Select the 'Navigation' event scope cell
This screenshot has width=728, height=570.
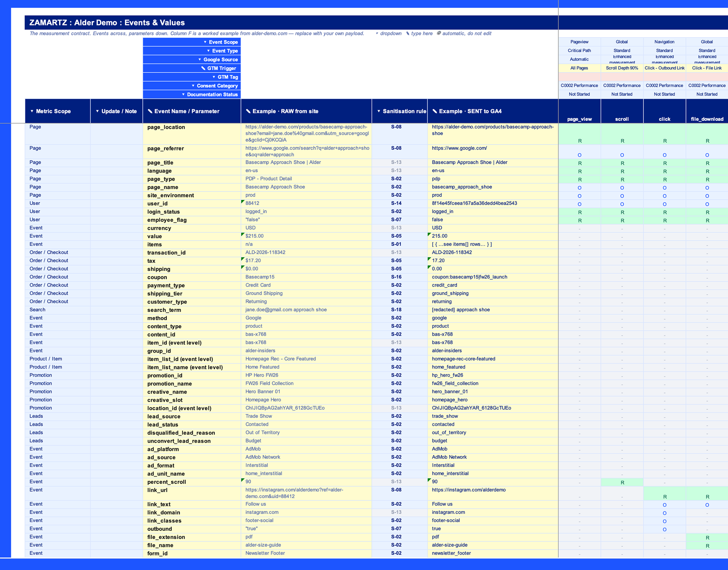pos(665,42)
